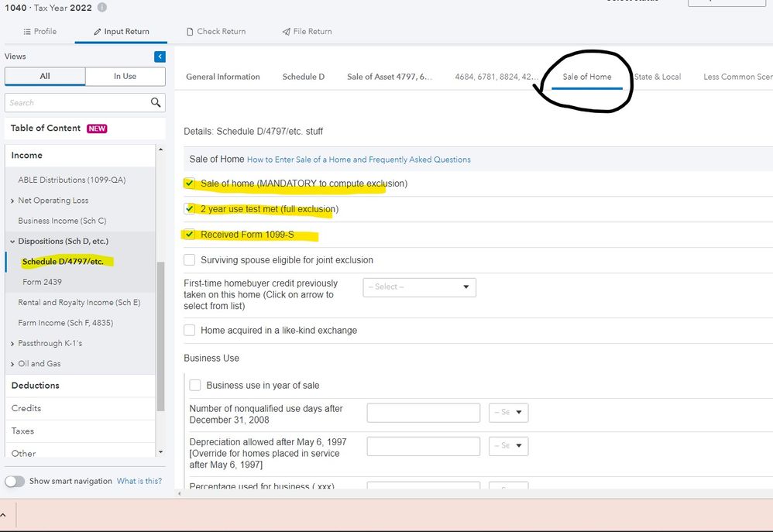
Task: Toggle 2 year use test met checkbox
Action: [190, 209]
